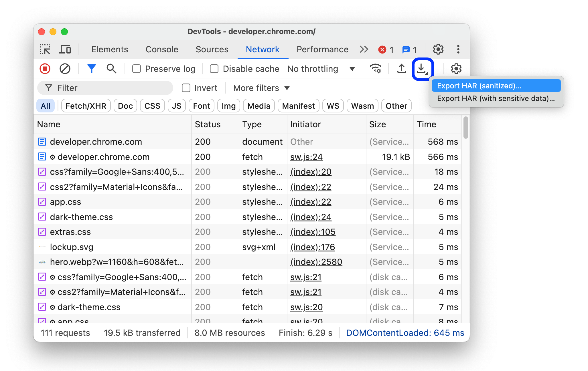Click the JS resource type filter
The width and height of the screenshot is (588, 371).
[x=176, y=106]
